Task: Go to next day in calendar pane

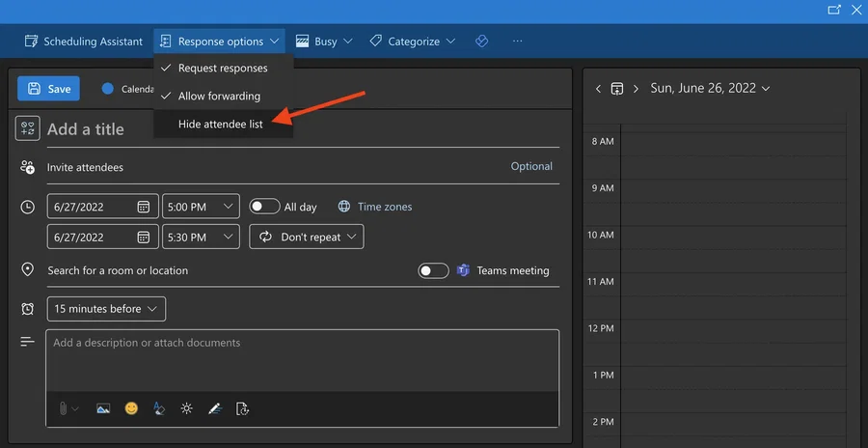Action: (636, 89)
